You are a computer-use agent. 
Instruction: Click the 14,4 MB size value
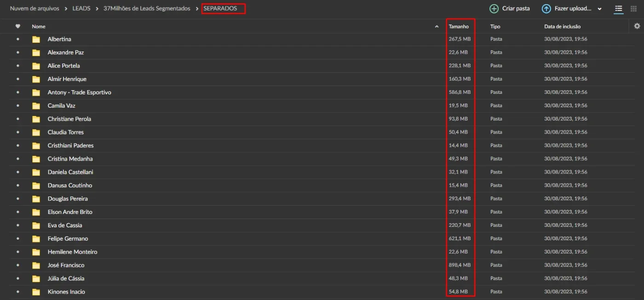pyautogui.click(x=458, y=145)
